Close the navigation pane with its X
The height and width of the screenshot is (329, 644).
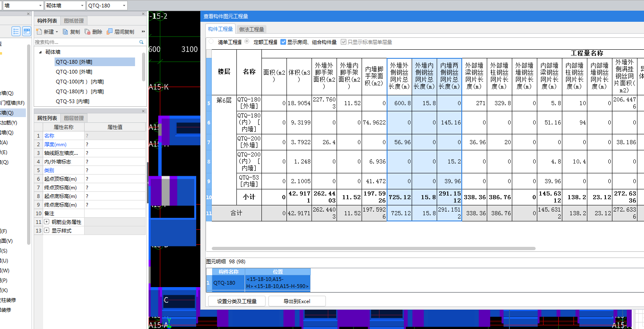[x=28, y=14]
